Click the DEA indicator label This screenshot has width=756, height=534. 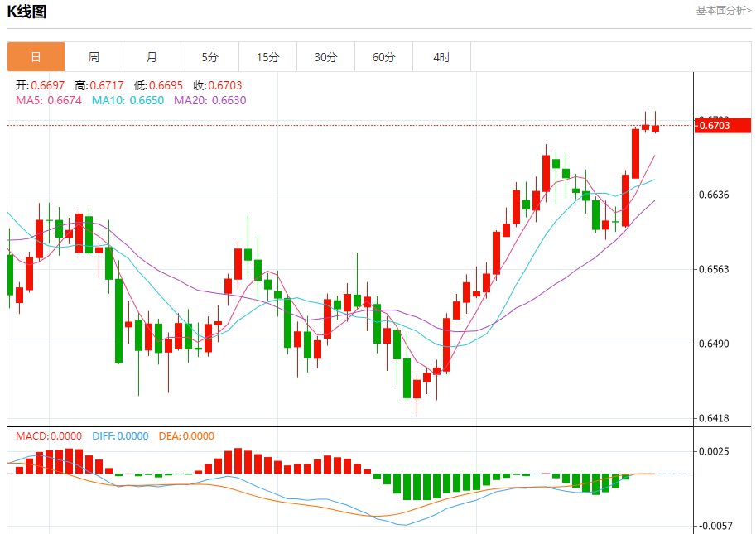point(186,435)
